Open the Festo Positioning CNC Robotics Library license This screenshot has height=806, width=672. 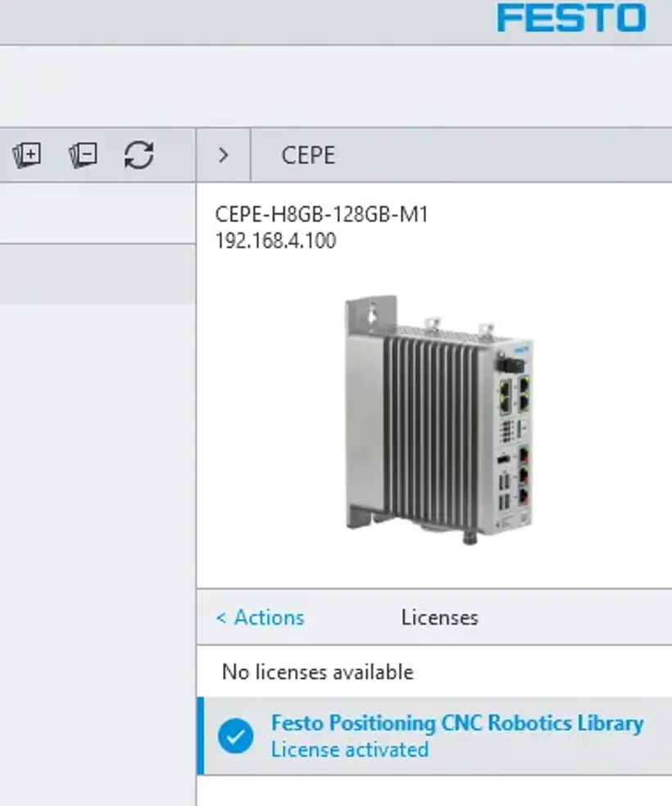tap(456, 723)
